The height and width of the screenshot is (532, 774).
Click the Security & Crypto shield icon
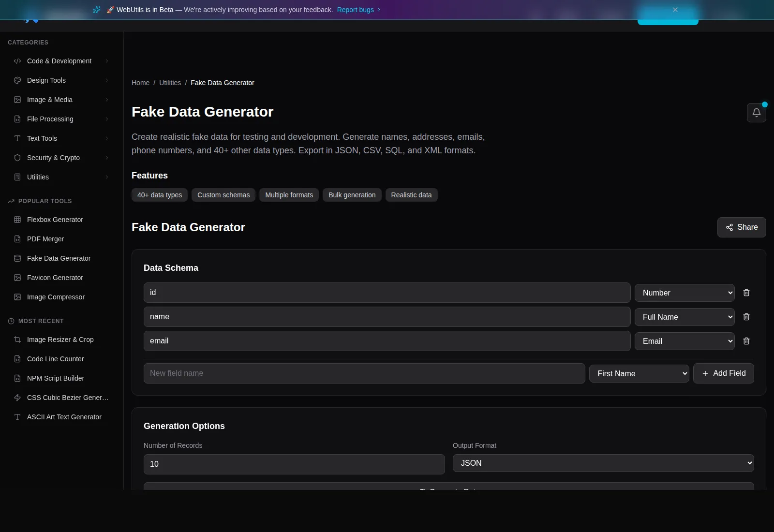[x=17, y=158]
